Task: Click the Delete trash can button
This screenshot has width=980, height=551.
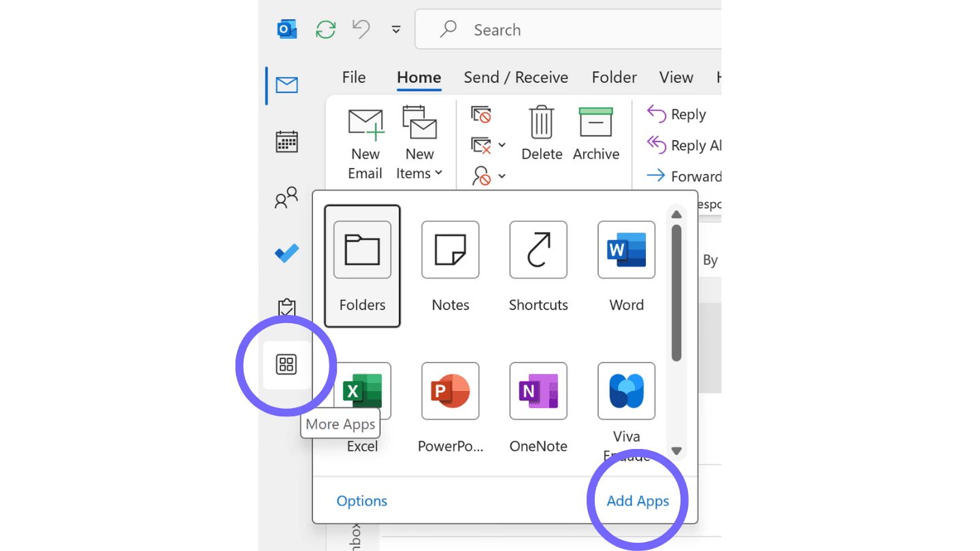Action: click(x=542, y=134)
